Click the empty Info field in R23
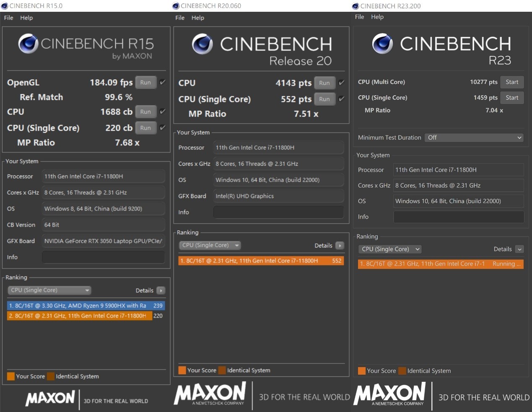Viewport: 532px width, 412px height. pyautogui.click(x=459, y=217)
